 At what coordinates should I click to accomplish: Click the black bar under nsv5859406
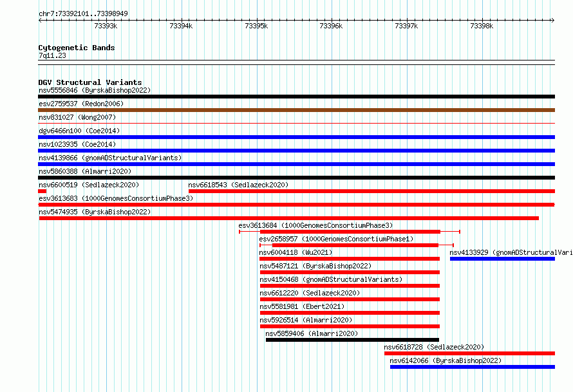click(352, 340)
